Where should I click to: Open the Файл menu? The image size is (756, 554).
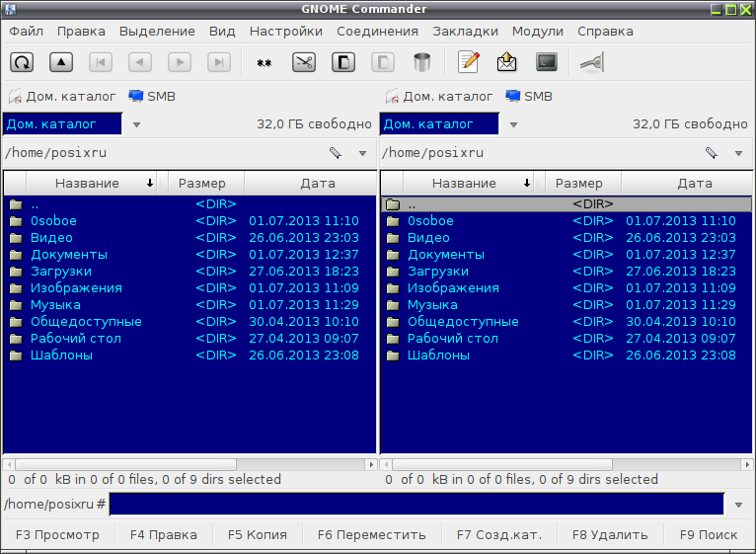(26, 32)
